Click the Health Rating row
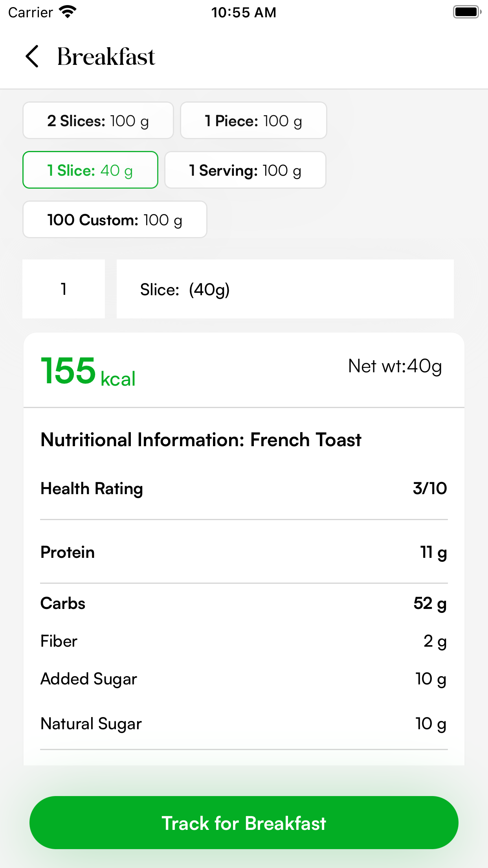488x868 pixels. click(244, 489)
